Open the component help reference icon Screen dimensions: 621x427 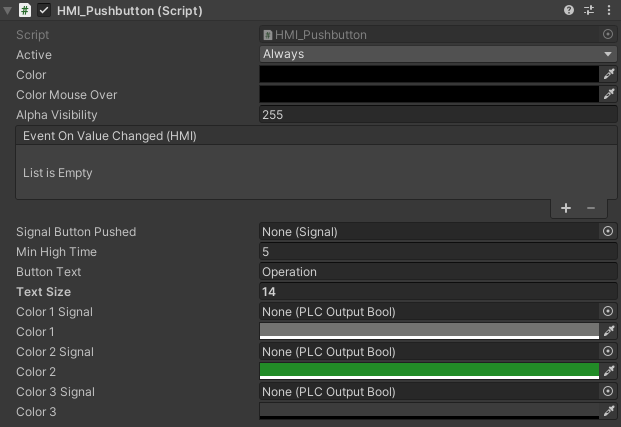tap(569, 10)
